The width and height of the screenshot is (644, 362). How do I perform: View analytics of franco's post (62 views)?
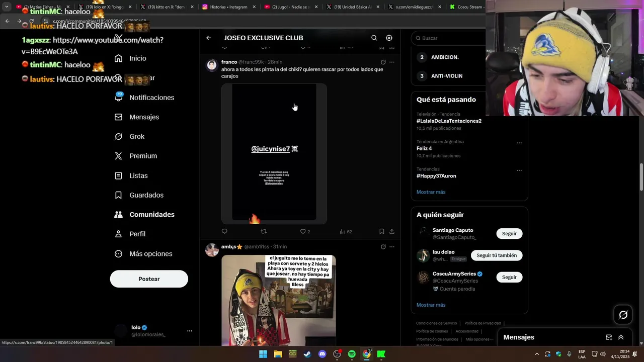coord(346,231)
